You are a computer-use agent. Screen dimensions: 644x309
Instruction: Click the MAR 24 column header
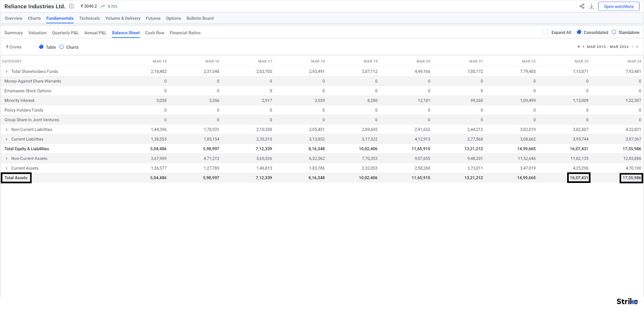pos(634,61)
